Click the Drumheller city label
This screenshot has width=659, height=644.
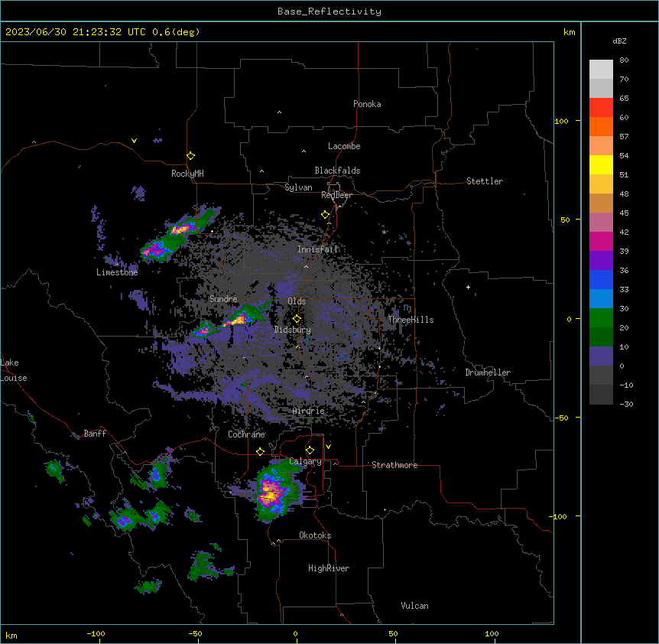pos(488,372)
